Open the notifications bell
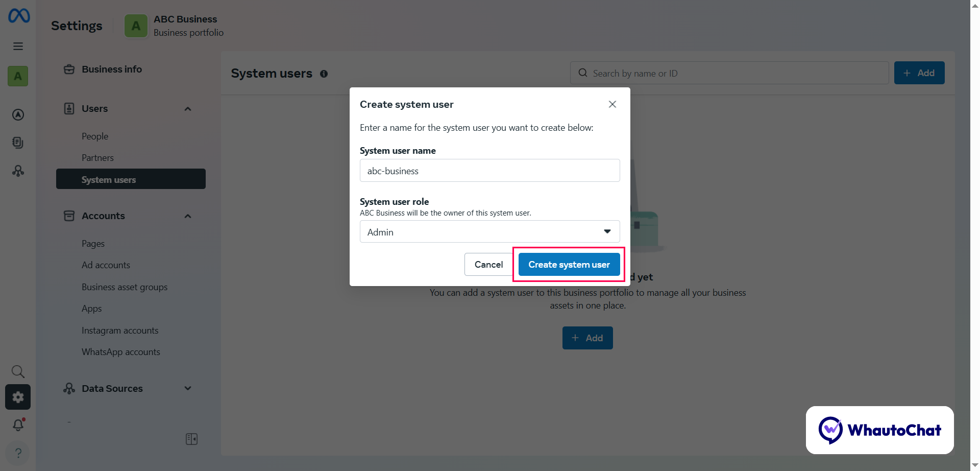Viewport: 980px width, 471px height. tap(18, 425)
